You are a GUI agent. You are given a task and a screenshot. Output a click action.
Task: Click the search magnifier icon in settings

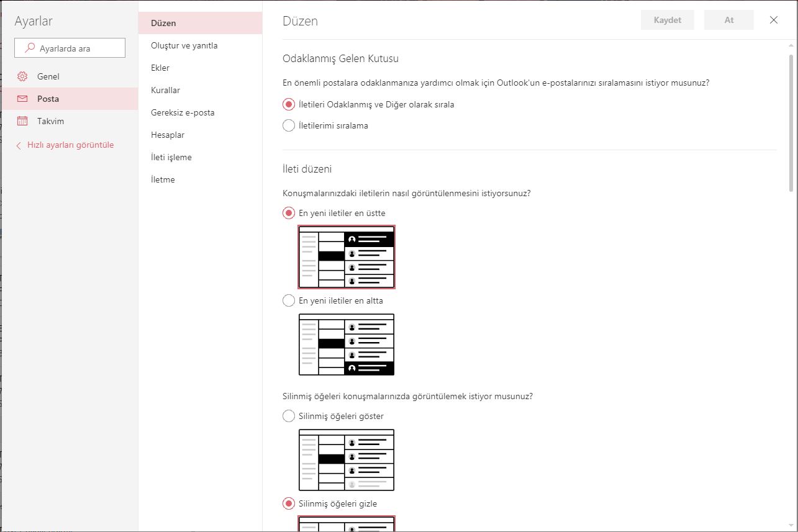click(x=30, y=48)
